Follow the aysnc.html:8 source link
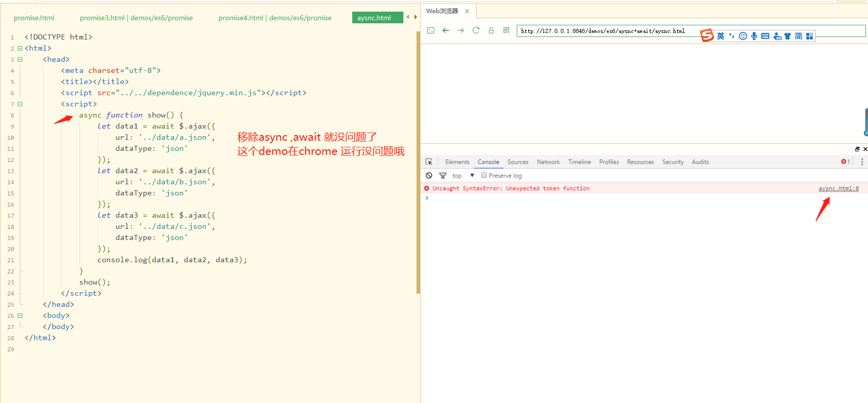 pos(839,188)
